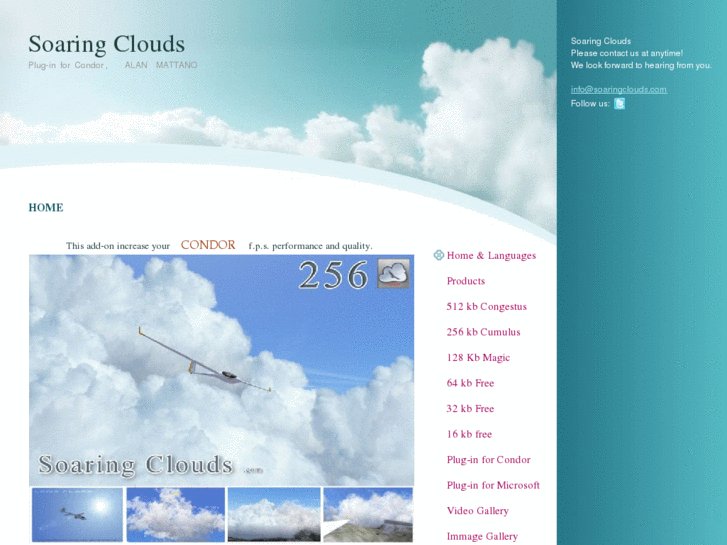Email info@soaringclouds.com link
The image size is (727, 545).
coord(619,90)
